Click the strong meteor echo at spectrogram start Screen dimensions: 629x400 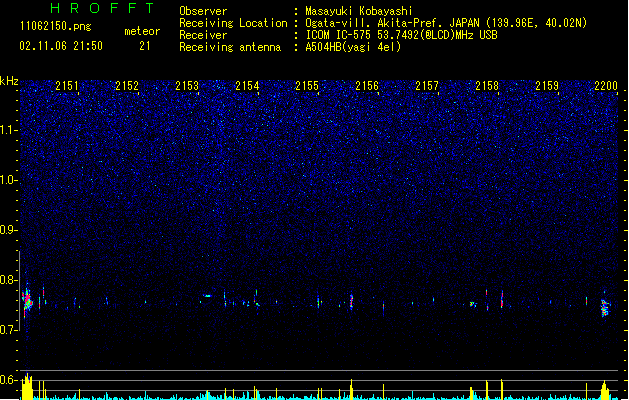(x=27, y=301)
